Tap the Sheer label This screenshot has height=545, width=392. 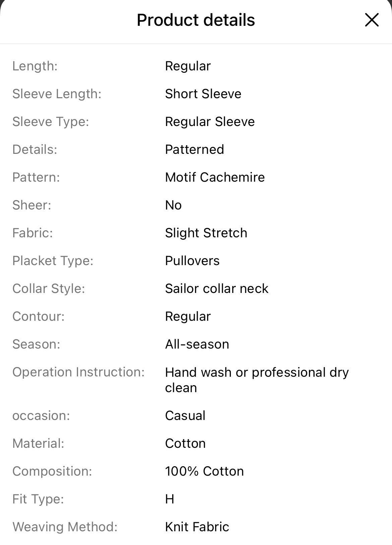(x=32, y=205)
